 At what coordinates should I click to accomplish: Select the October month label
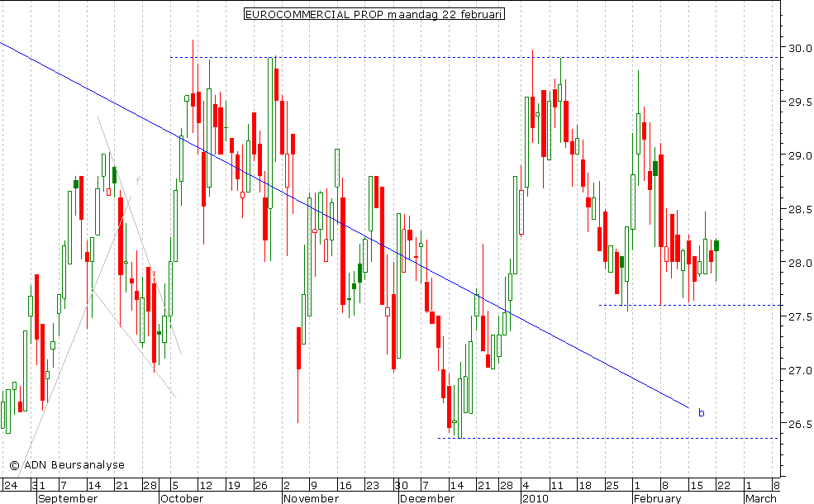[182, 498]
